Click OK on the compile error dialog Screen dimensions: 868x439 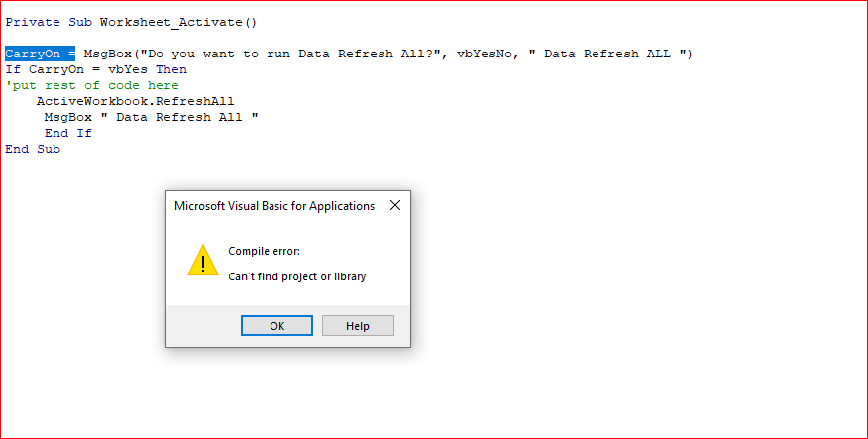276,325
